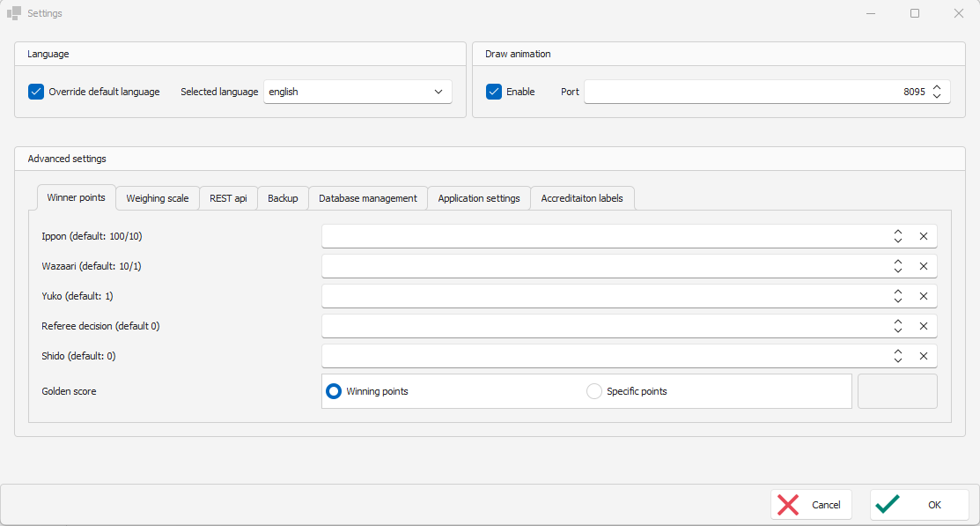
Task: Decrease the draw animation Port number
Action: [x=936, y=96]
